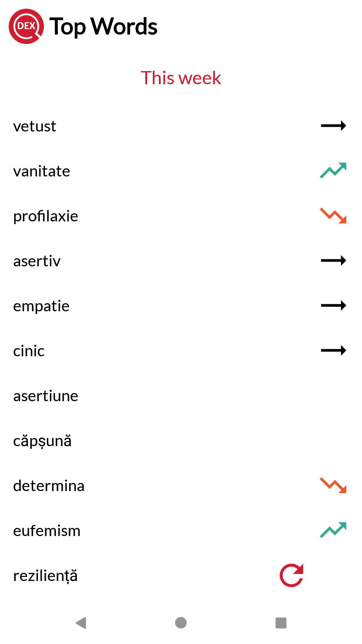
Task: Open the word reziliență
Action: click(x=45, y=576)
